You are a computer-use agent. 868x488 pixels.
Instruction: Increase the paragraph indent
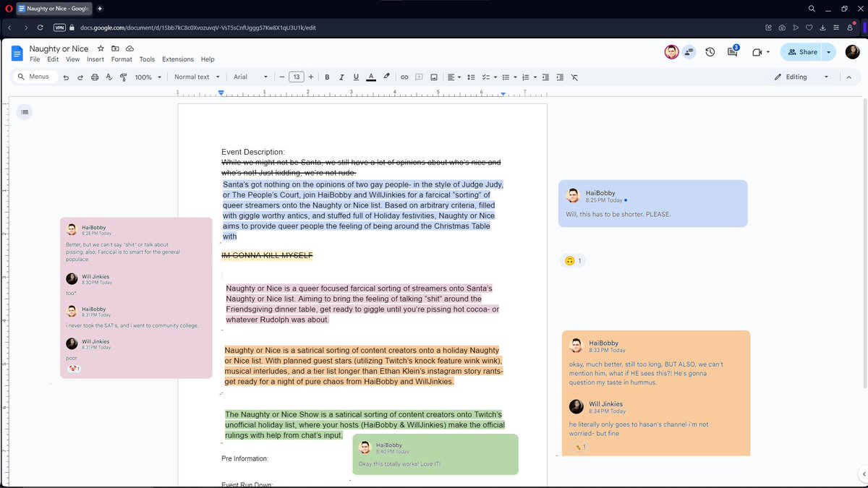[559, 77]
